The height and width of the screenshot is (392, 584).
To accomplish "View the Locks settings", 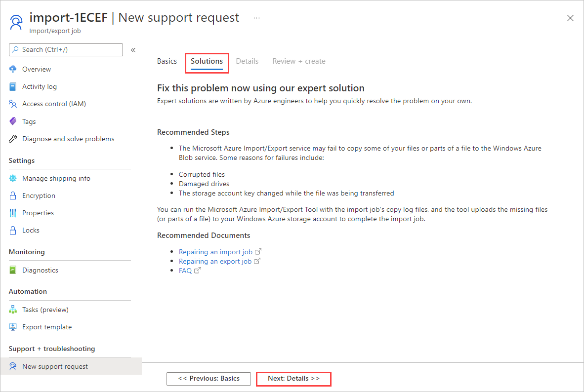I will coord(30,230).
